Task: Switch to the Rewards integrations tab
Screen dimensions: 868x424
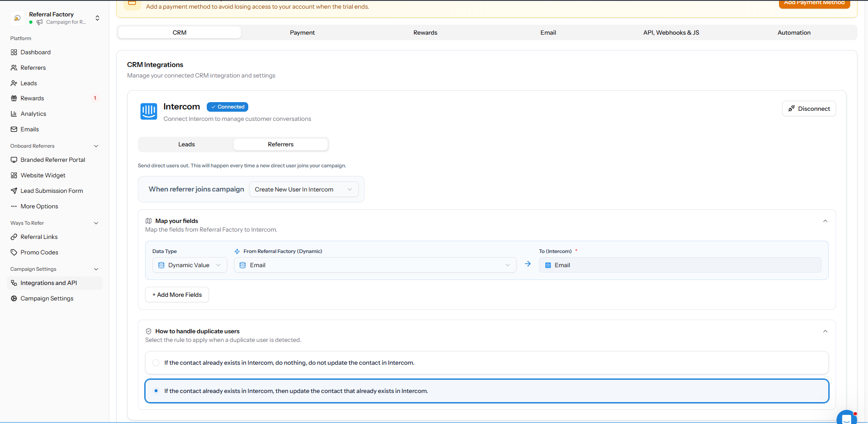Action: (425, 33)
